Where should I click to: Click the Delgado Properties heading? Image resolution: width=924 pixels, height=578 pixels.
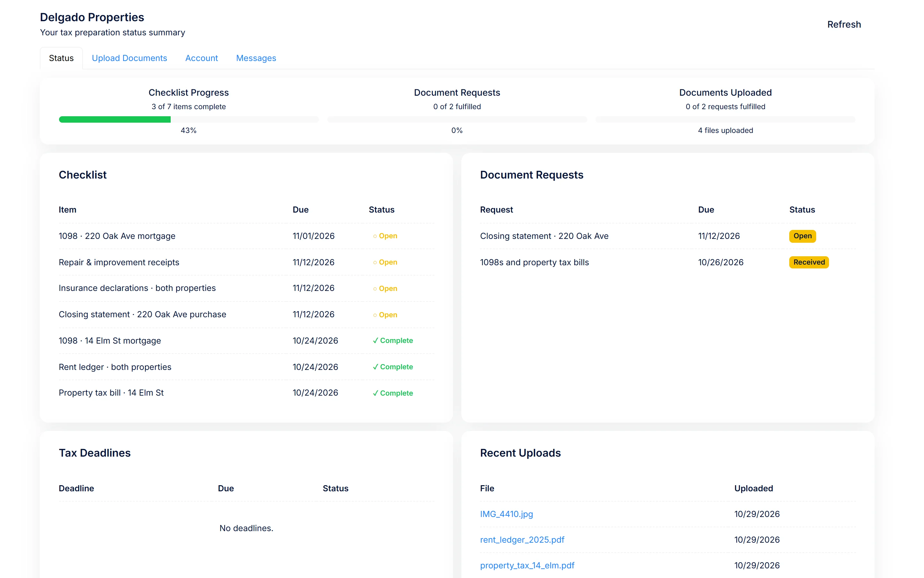pyautogui.click(x=92, y=17)
